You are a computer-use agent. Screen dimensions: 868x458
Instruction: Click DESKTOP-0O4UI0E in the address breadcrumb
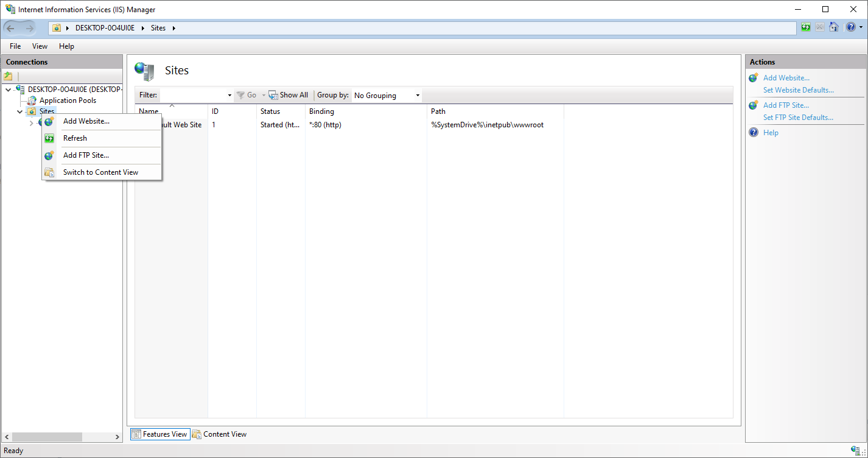pos(105,28)
